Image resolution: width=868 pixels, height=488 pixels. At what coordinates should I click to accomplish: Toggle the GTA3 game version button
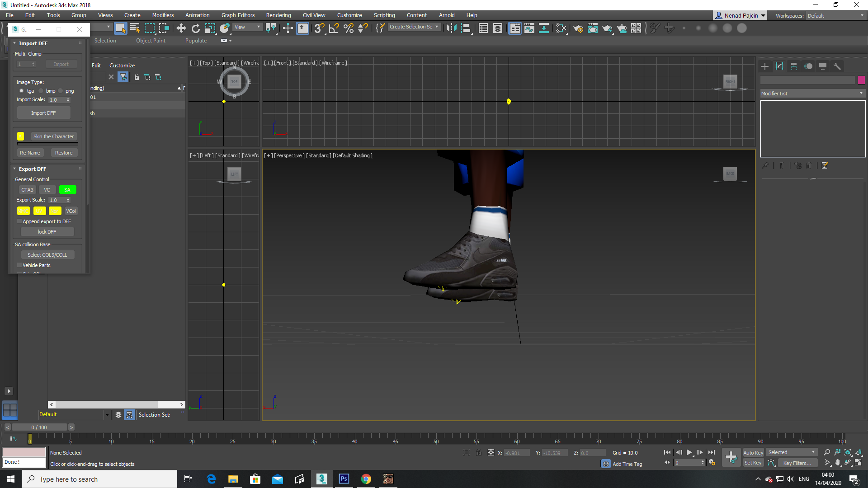point(27,190)
